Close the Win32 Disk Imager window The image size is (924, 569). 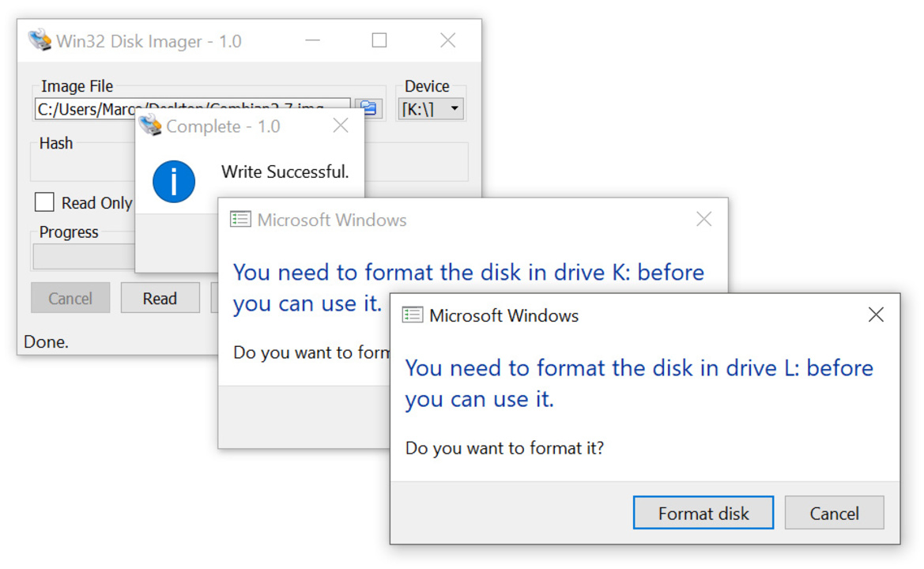[x=448, y=40]
